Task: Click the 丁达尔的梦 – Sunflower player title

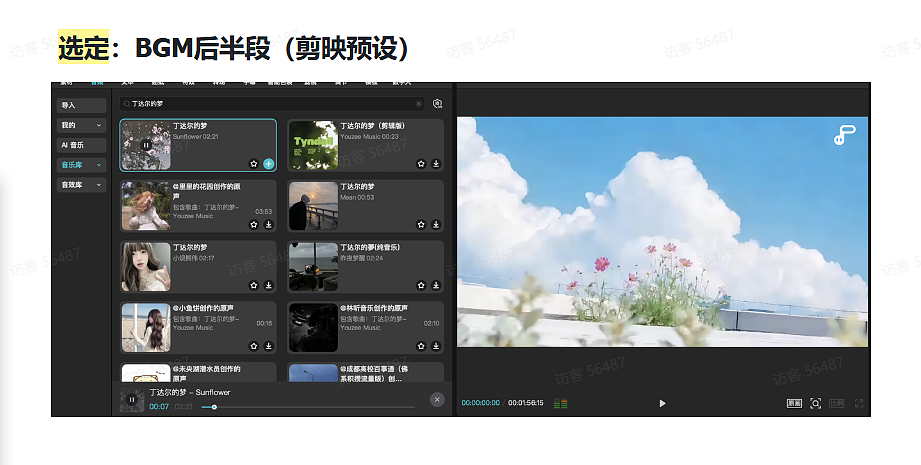Action: tap(190, 392)
